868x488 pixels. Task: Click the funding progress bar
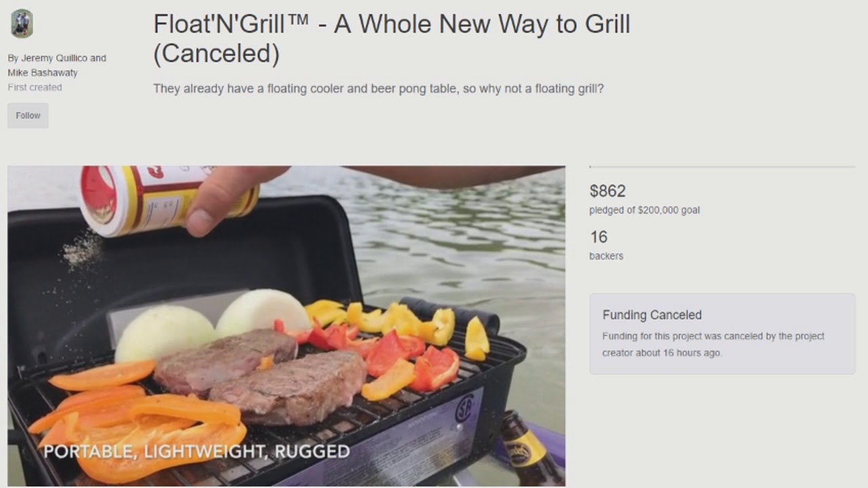pyautogui.click(x=722, y=166)
